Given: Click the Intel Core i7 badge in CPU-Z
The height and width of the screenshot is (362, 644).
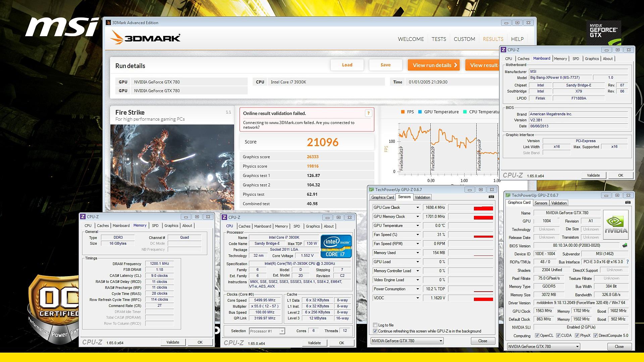Looking at the screenshot, I should click(336, 246).
